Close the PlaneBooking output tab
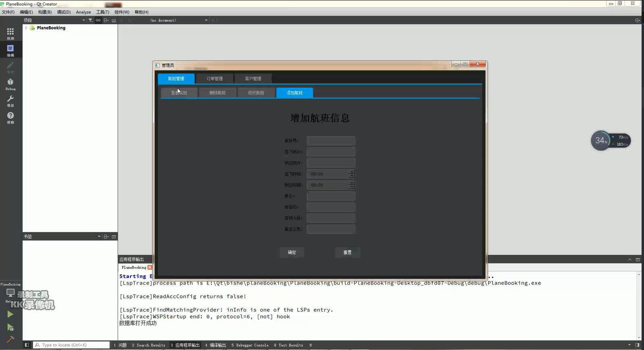This screenshot has width=644, height=350. 150,267
